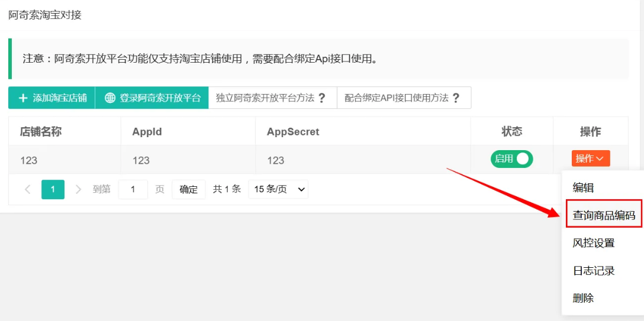This screenshot has height=321, width=644.
Task: Go to next page with right arrow
Action: [78, 189]
